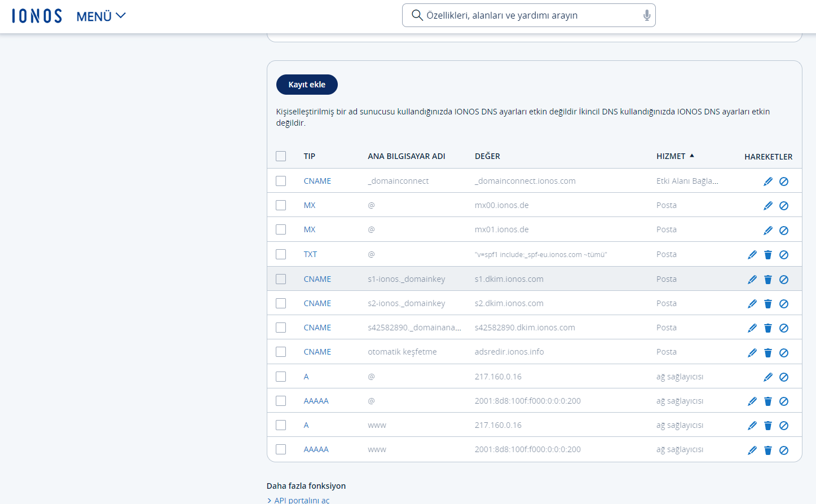
Task: Delete the AAAAA record for @
Action: click(x=768, y=401)
